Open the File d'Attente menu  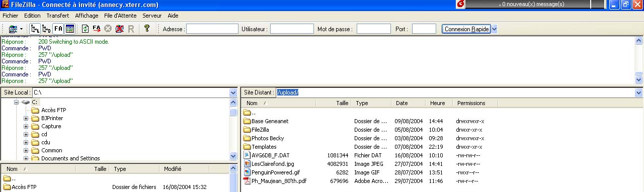pyautogui.click(x=121, y=16)
